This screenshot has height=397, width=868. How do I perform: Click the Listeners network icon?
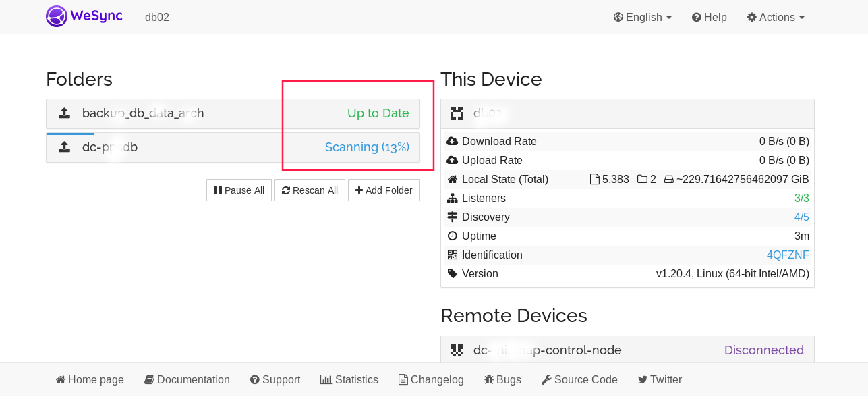pyautogui.click(x=453, y=198)
